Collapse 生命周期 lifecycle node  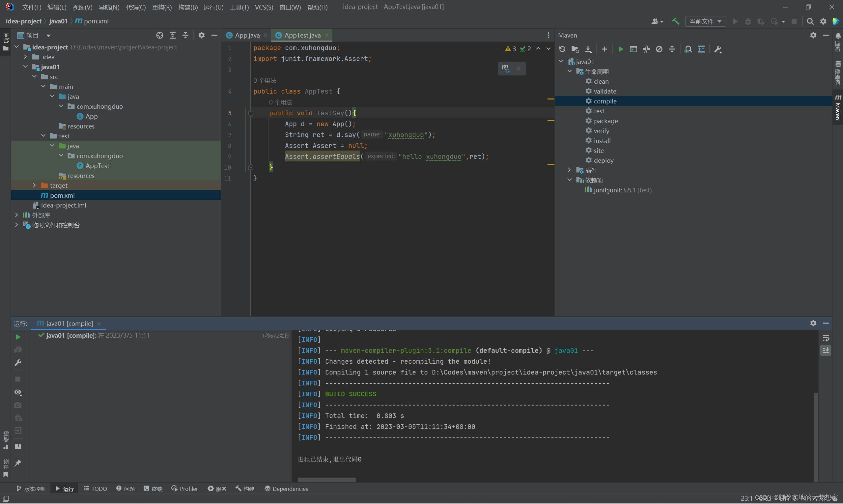(570, 71)
